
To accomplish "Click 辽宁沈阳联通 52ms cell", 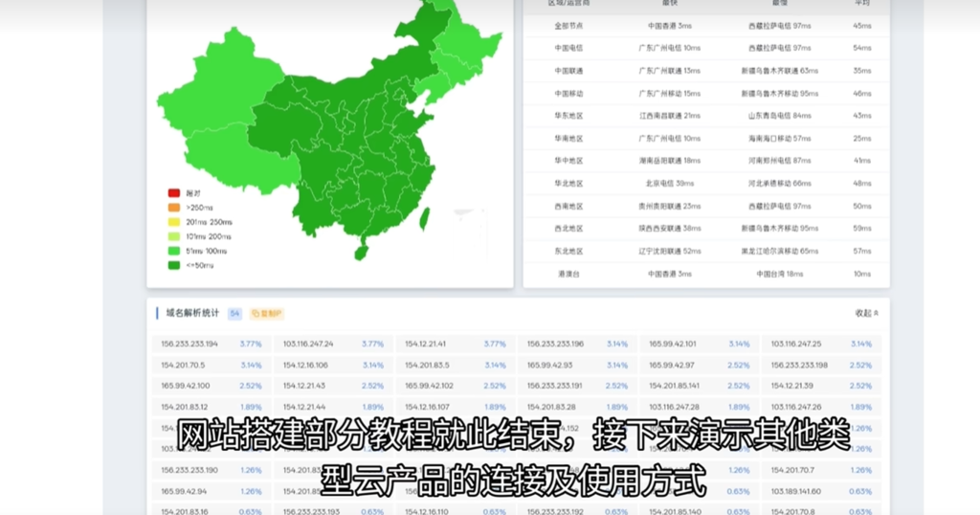I will point(669,251).
